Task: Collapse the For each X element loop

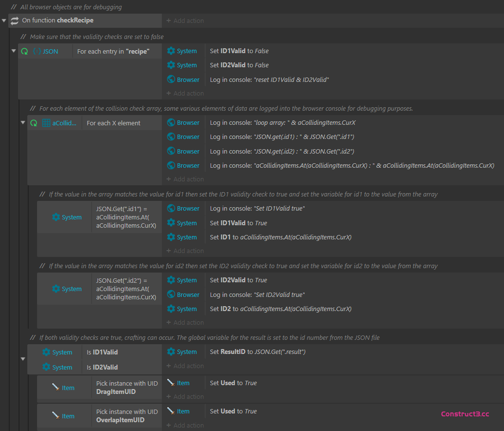Action: 23,123
